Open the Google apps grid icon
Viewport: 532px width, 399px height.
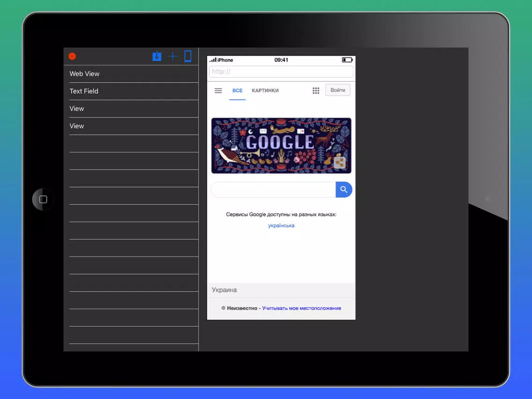(316, 90)
